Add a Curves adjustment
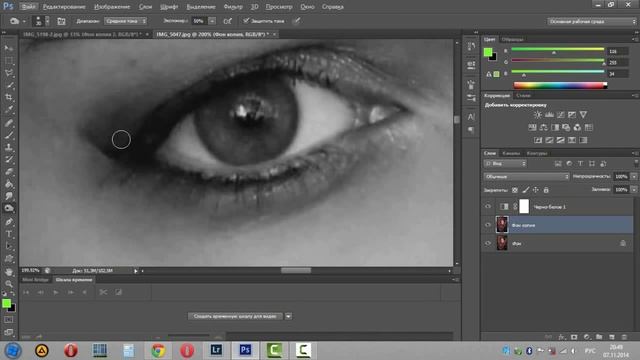This screenshot has height=360, width=640. pos(561,115)
